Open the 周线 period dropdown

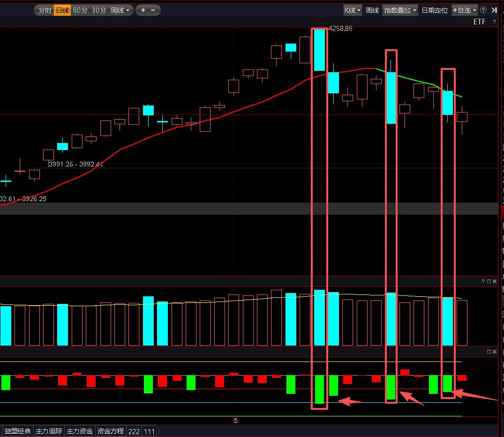click(x=120, y=10)
